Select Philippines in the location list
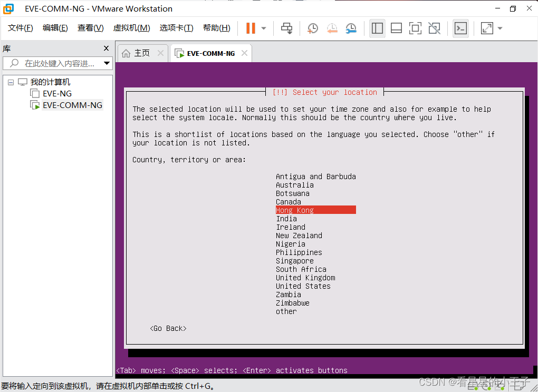 [299, 252]
